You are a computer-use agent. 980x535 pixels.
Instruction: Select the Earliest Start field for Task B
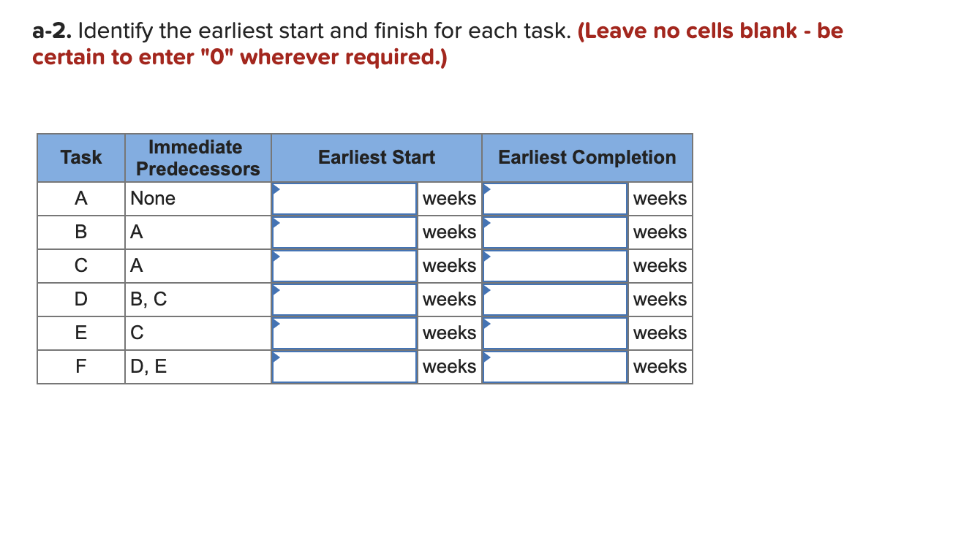[x=344, y=232]
